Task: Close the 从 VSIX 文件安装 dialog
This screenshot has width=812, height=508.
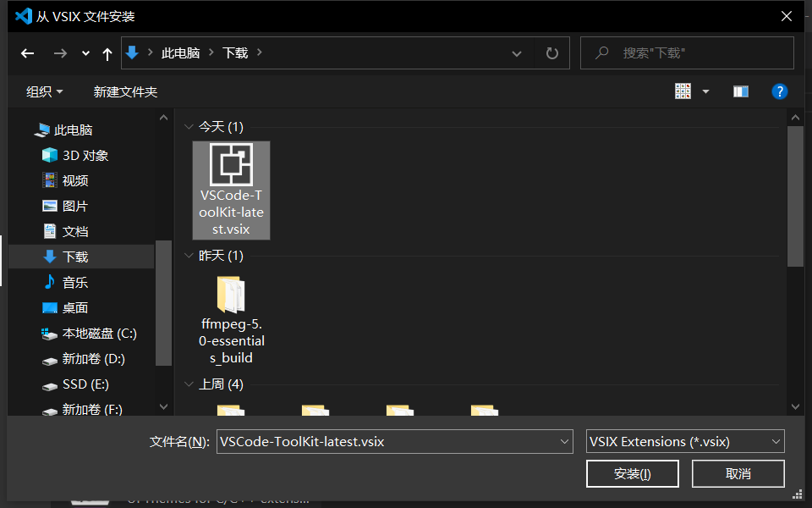Action: (786, 16)
